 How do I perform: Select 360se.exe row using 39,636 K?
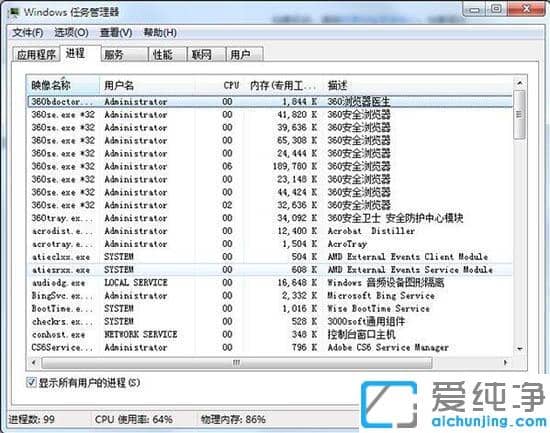click(270, 128)
